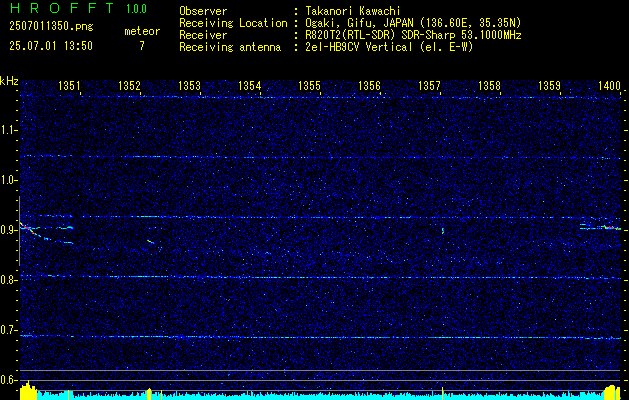Click the 1351 time axis marker

point(69,85)
